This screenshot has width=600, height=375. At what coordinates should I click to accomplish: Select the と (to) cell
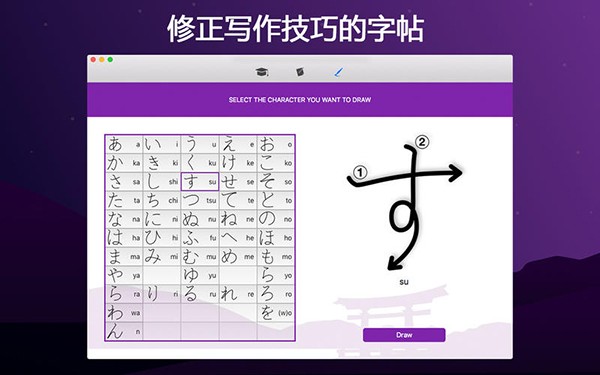276,201
